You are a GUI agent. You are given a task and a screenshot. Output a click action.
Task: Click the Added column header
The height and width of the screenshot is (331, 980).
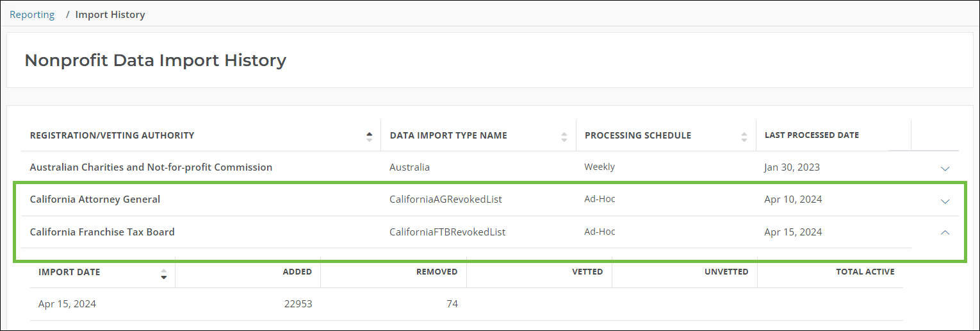[297, 272]
